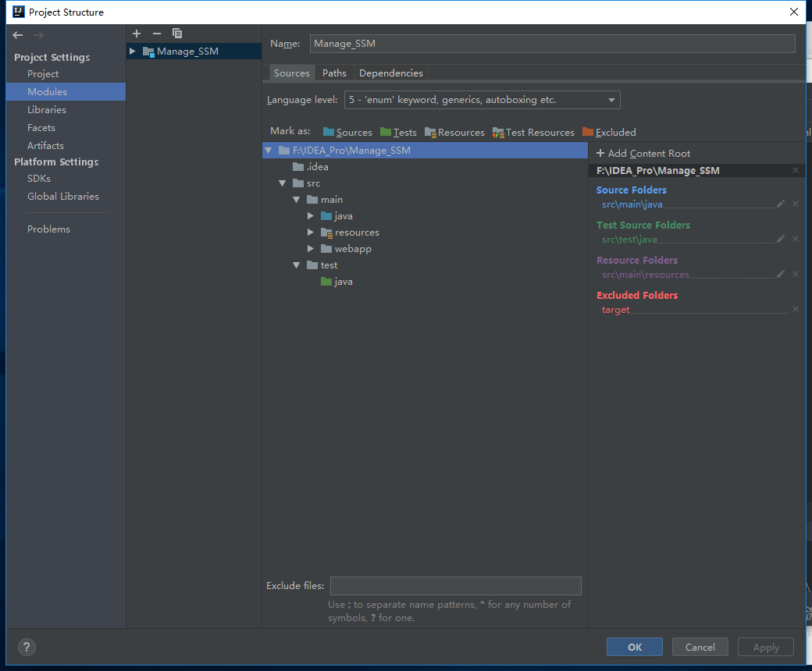Click the back navigation arrow
812x671 pixels.
(18, 35)
